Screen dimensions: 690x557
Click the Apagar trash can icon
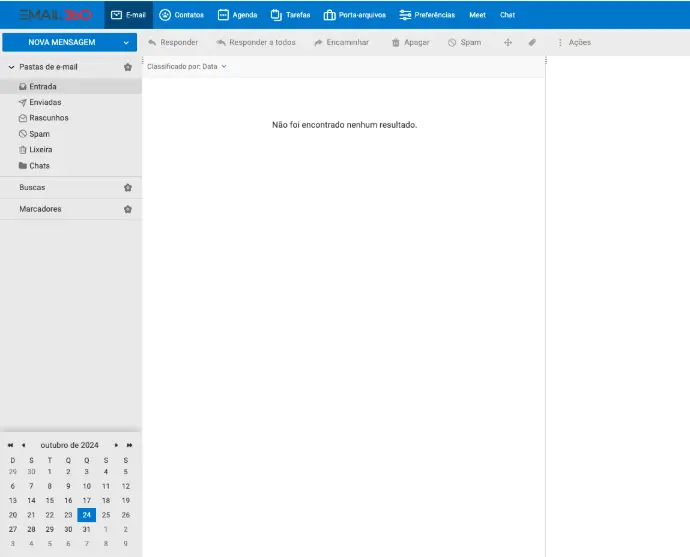pyautogui.click(x=396, y=42)
